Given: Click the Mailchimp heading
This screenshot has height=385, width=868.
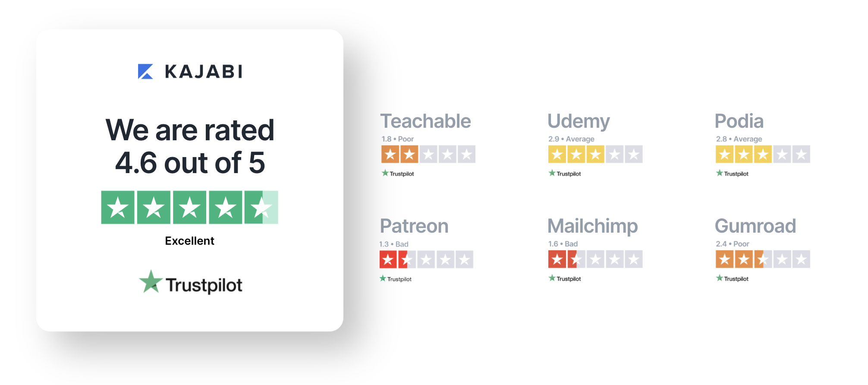Looking at the screenshot, I should click(592, 227).
